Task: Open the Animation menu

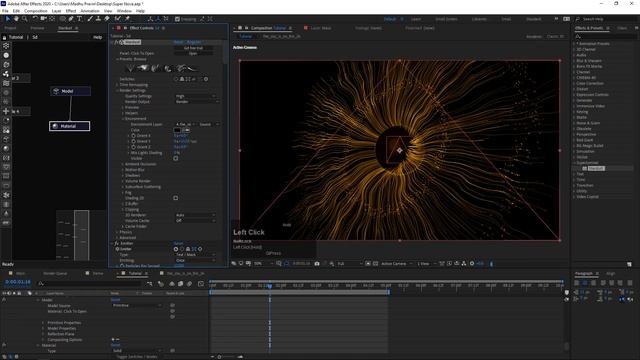Action: click(x=89, y=11)
